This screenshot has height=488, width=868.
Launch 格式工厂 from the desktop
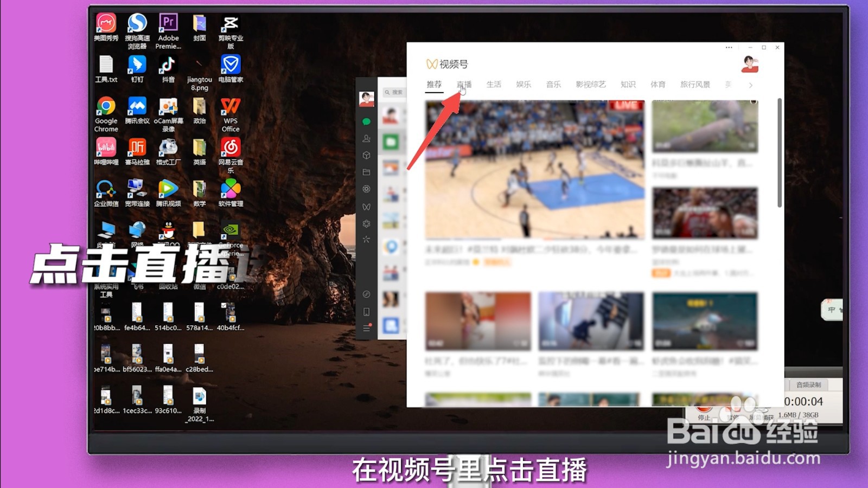168,152
